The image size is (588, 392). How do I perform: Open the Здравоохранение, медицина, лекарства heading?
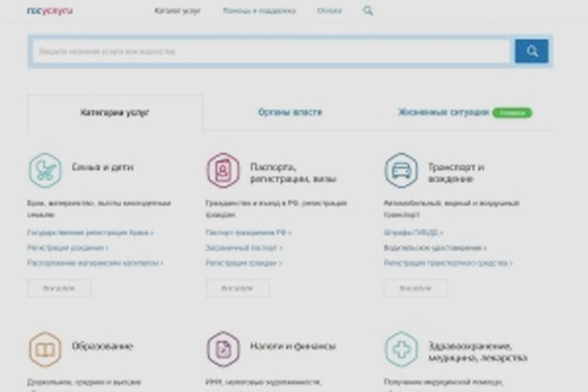[x=478, y=352]
